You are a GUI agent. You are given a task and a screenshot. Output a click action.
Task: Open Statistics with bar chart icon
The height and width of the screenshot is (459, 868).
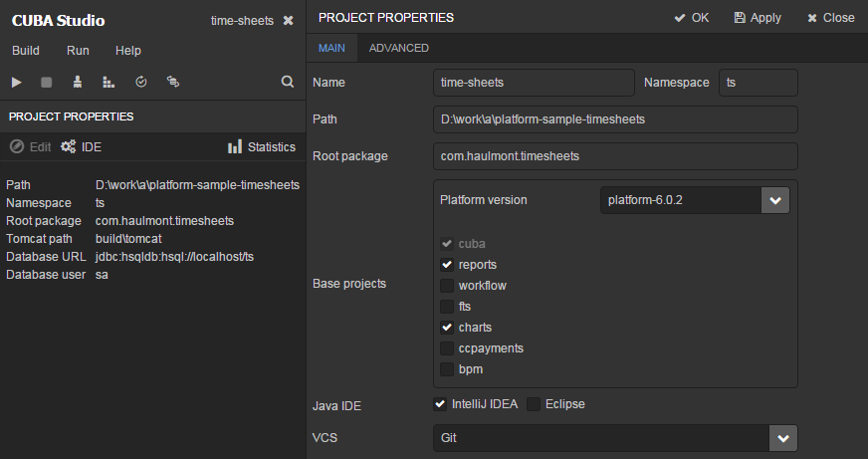235,146
